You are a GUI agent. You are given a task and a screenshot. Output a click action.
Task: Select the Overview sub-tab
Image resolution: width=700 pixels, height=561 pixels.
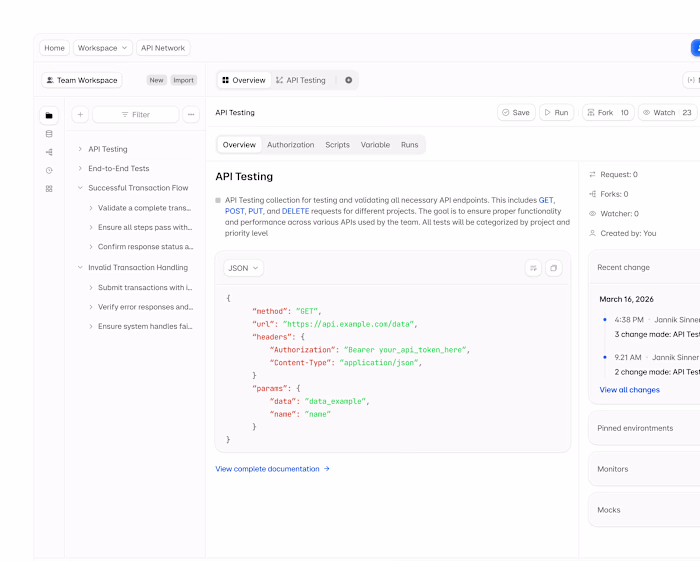tap(239, 145)
